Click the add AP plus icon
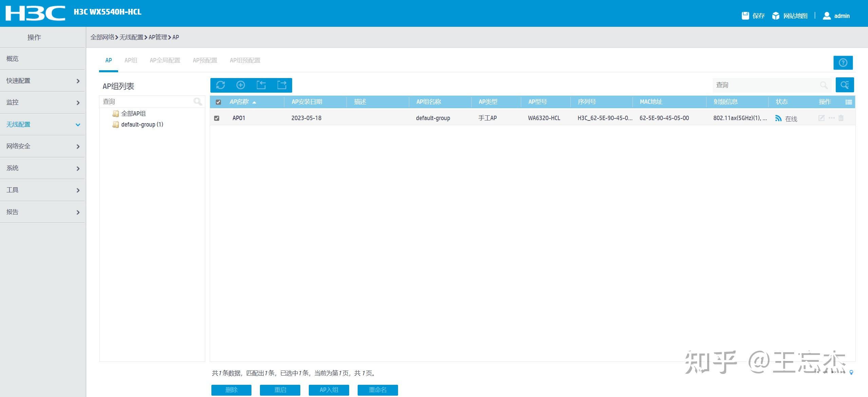Image resolution: width=868 pixels, height=397 pixels. pyautogui.click(x=241, y=85)
